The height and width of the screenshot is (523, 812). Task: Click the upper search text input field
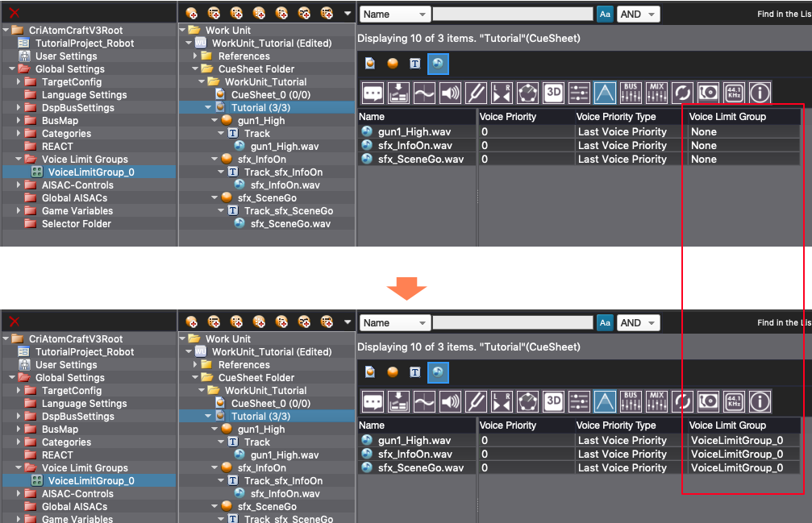pos(513,14)
